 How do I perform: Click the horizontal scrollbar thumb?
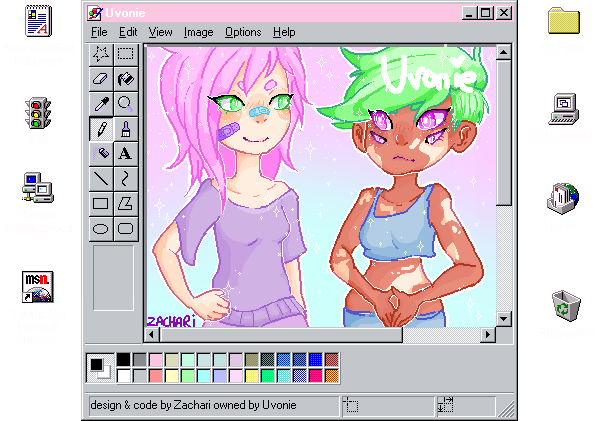(281, 335)
